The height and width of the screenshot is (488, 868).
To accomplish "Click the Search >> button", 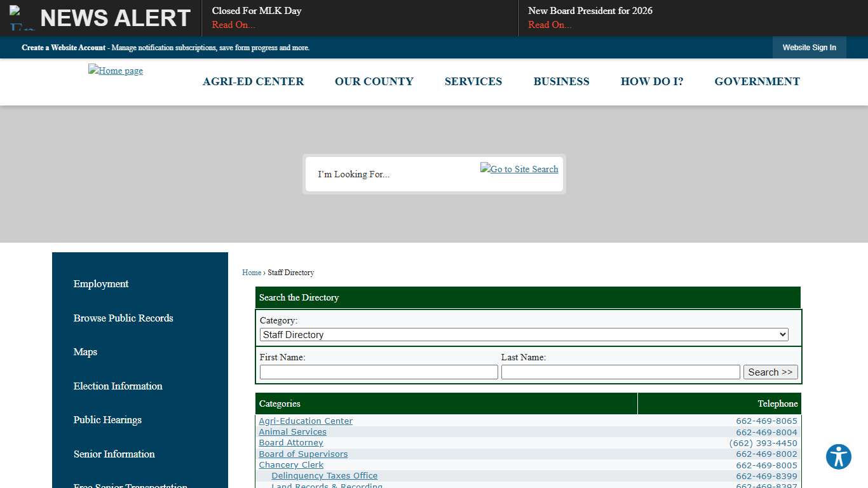I will tap(770, 372).
